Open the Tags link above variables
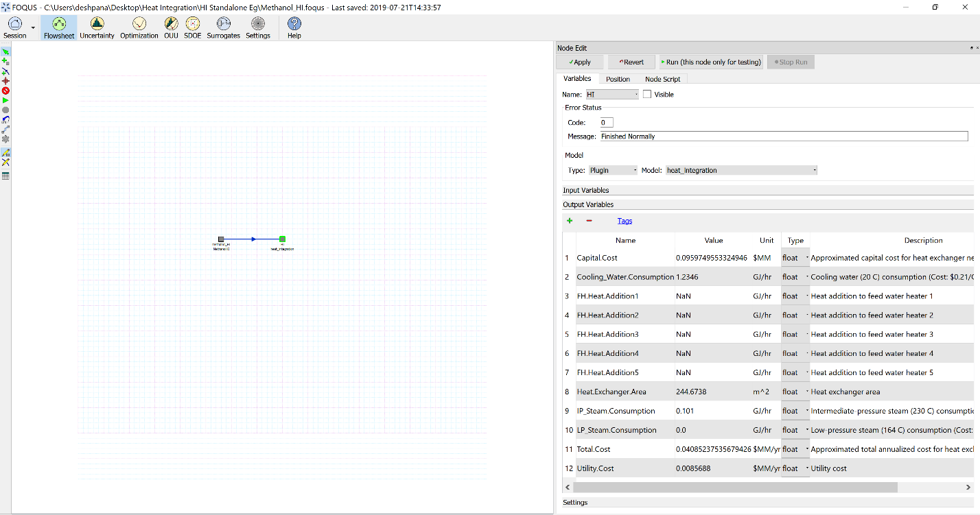 tap(624, 220)
